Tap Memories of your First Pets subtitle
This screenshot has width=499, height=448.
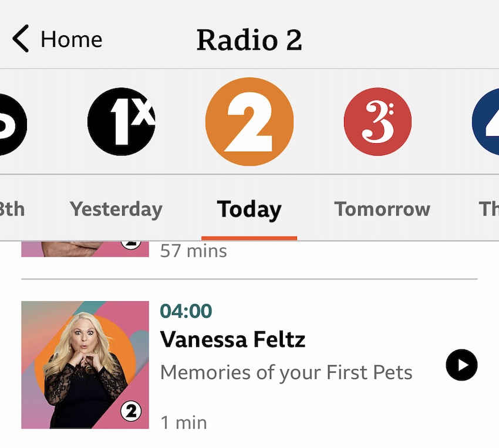[287, 372]
